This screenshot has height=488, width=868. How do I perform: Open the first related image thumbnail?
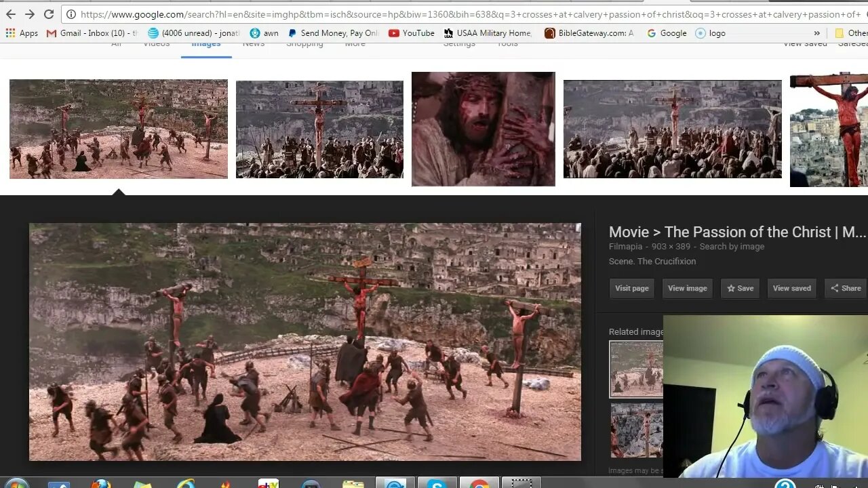pyautogui.click(x=636, y=369)
